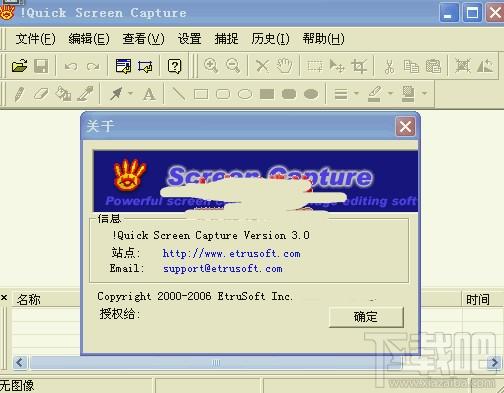Select the move selection arrow tool

337,66
